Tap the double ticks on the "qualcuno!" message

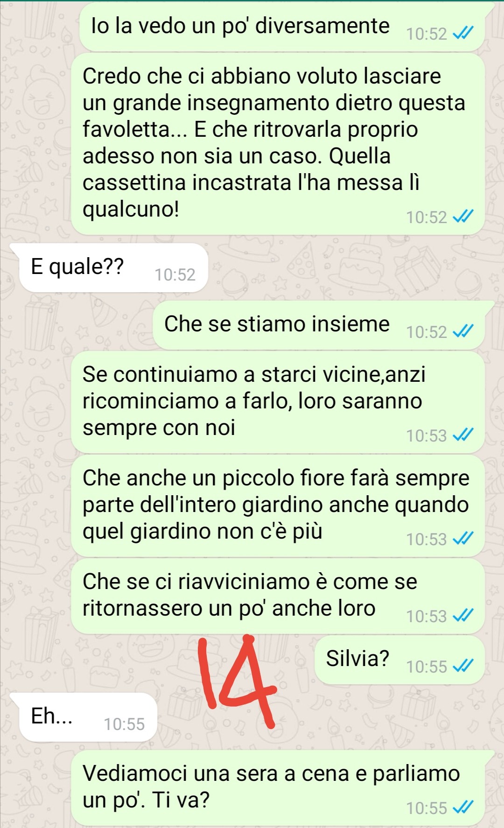464,217
